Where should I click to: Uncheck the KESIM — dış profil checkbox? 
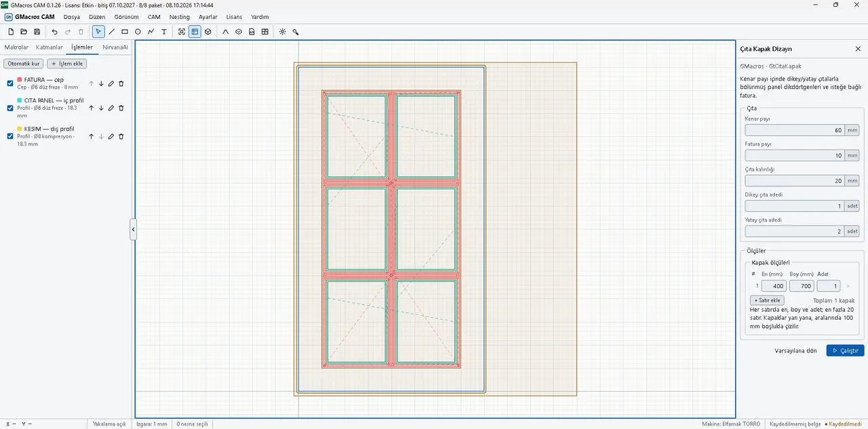[x=10, y=136]
